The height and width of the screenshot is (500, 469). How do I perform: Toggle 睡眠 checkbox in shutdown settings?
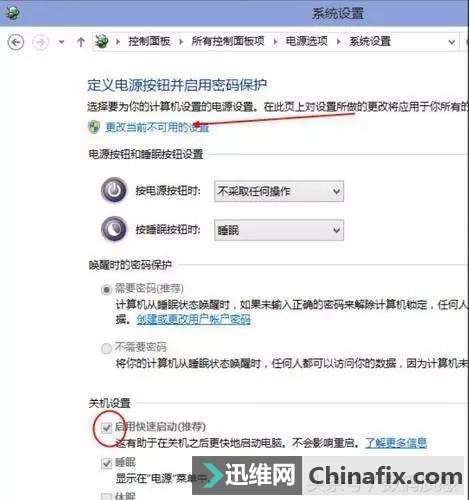[107, 463]
